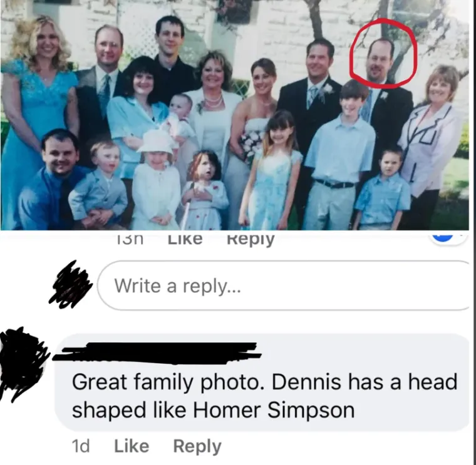The width and height of the screenshot is (476, 465).
Task: Open the family photo attachment
Action: pos(234,115)
